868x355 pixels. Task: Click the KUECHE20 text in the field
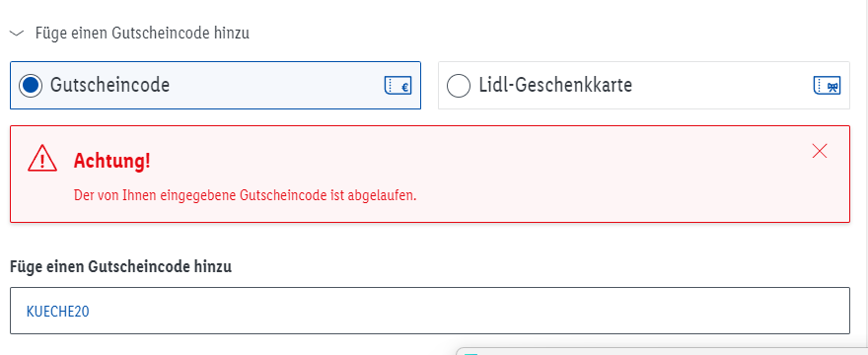pos(57,312)
